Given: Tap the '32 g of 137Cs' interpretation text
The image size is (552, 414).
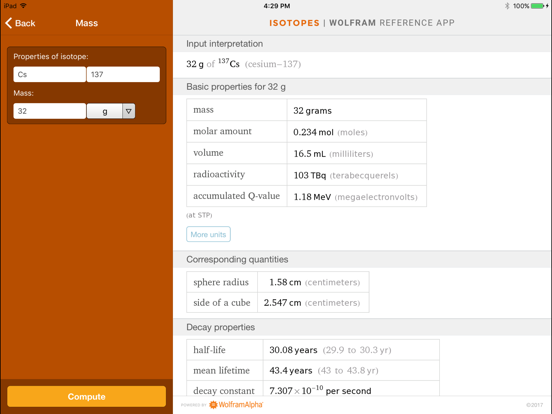Looking at the screenshot, I should 213,64.
